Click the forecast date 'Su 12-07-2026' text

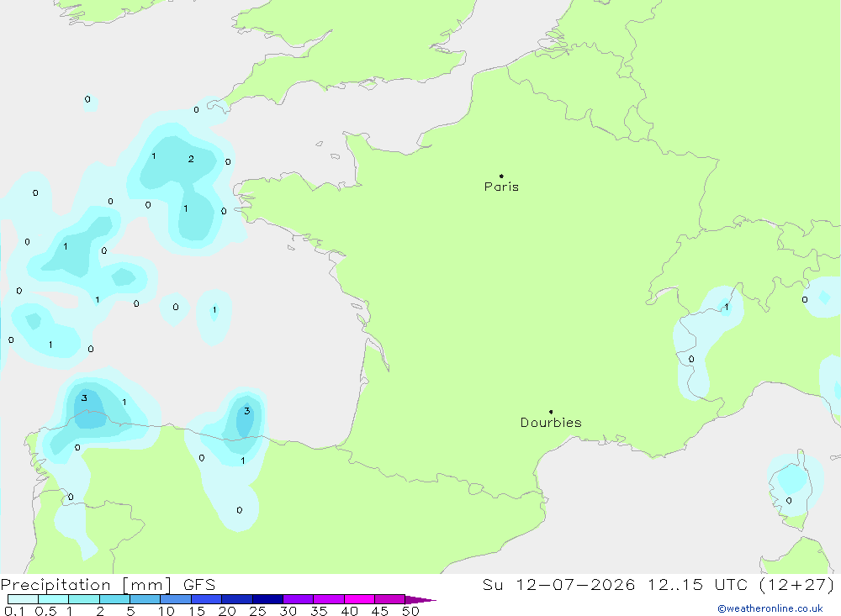[x=558, y=584]
